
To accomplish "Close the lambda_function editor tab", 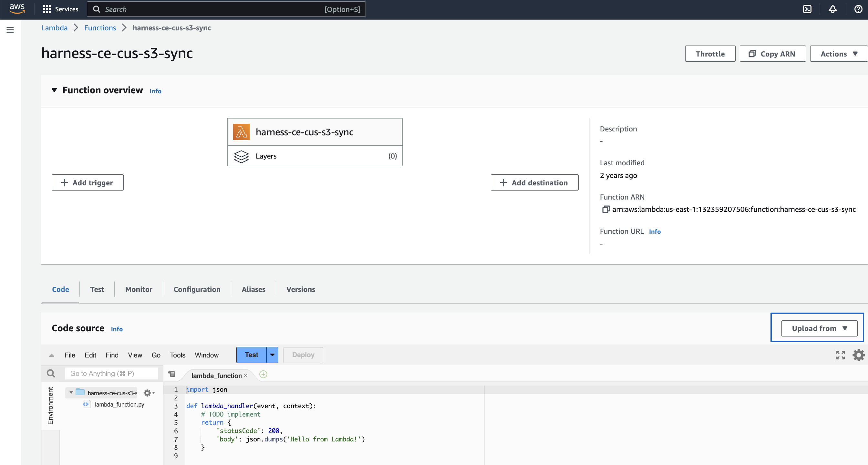I will pos(246,375).
